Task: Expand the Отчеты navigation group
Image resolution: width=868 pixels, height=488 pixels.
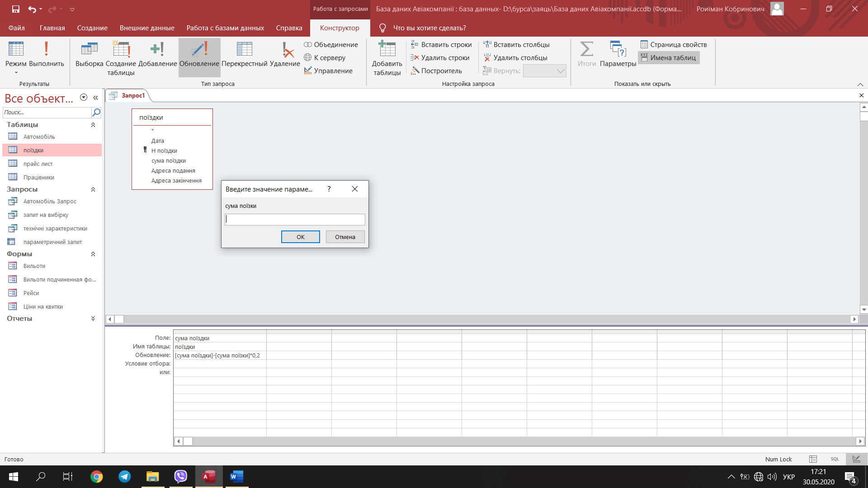Action: [x=93, y=319]
